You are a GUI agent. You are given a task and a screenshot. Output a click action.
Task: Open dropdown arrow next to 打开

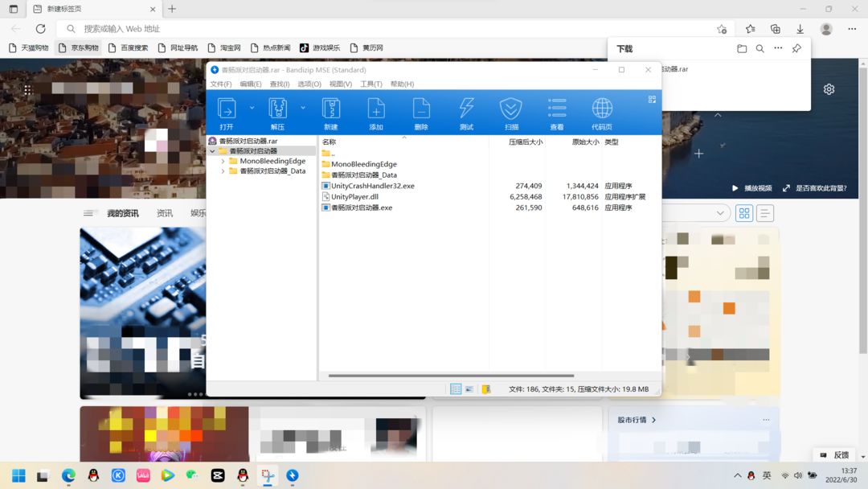pos(252,108)
